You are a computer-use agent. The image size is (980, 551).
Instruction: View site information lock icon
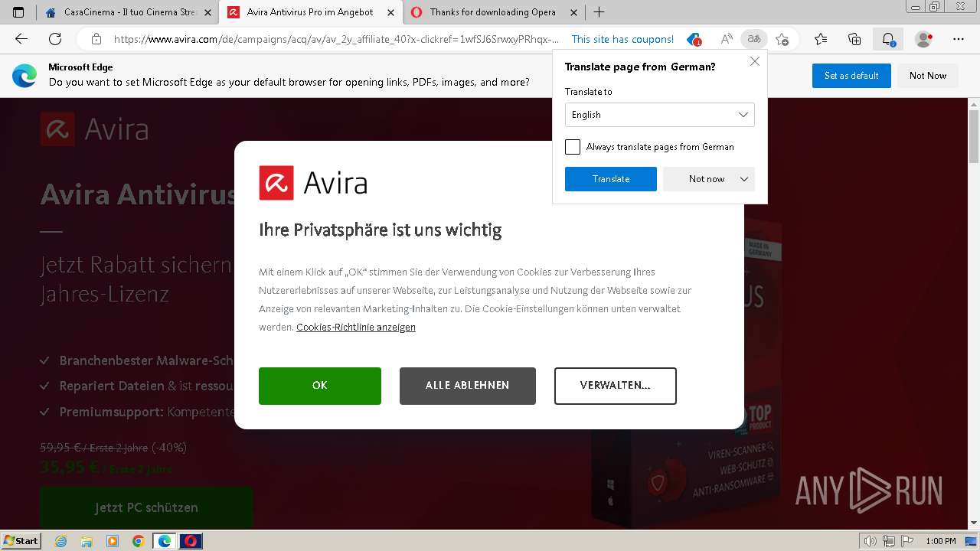click(96, 39)
